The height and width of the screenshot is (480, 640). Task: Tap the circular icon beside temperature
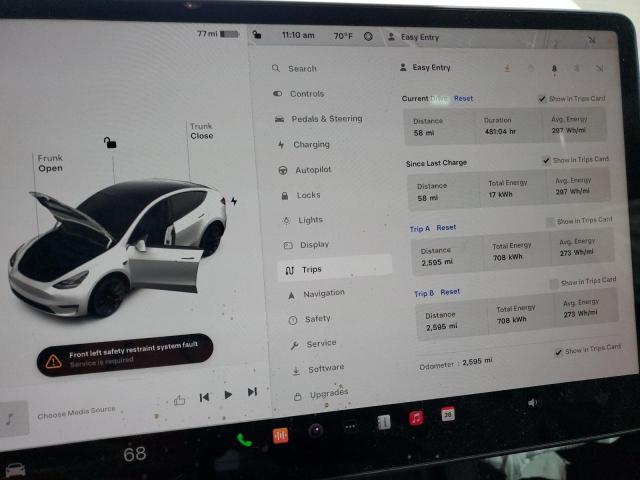pyautogui.click(x=368, y=36)
